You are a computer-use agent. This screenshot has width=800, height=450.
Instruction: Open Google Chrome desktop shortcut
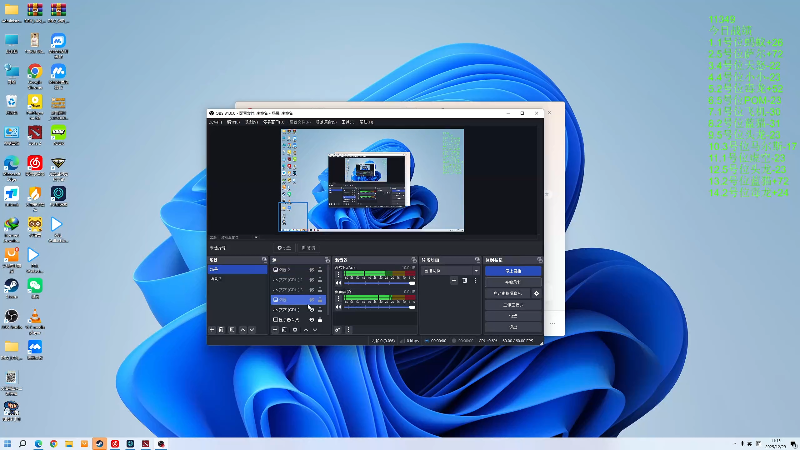tap(35, 76)
